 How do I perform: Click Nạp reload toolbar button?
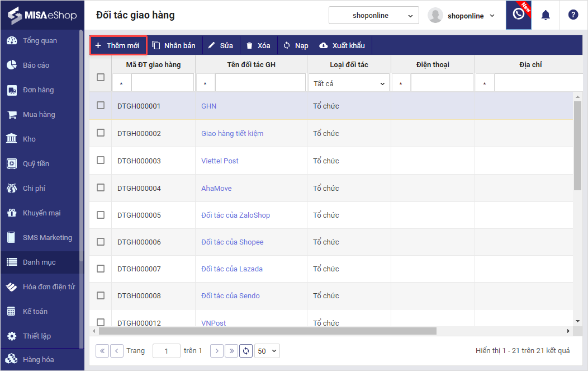tap(295, 45)
